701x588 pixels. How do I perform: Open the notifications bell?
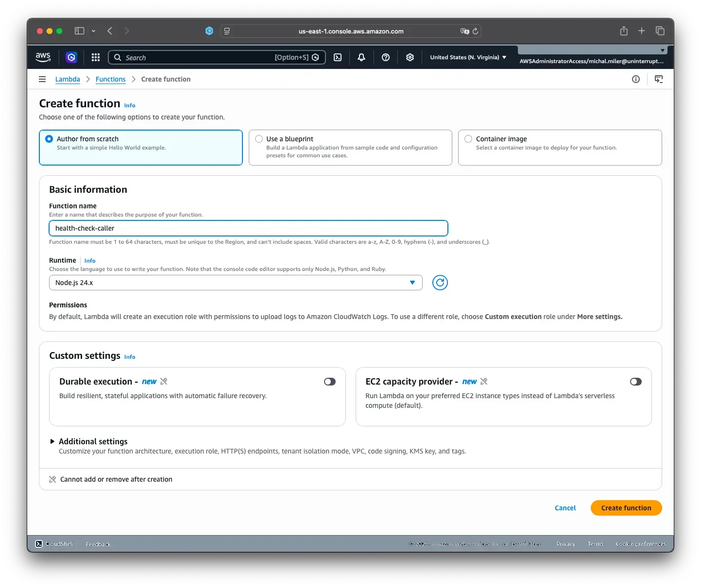click(361, 57)
